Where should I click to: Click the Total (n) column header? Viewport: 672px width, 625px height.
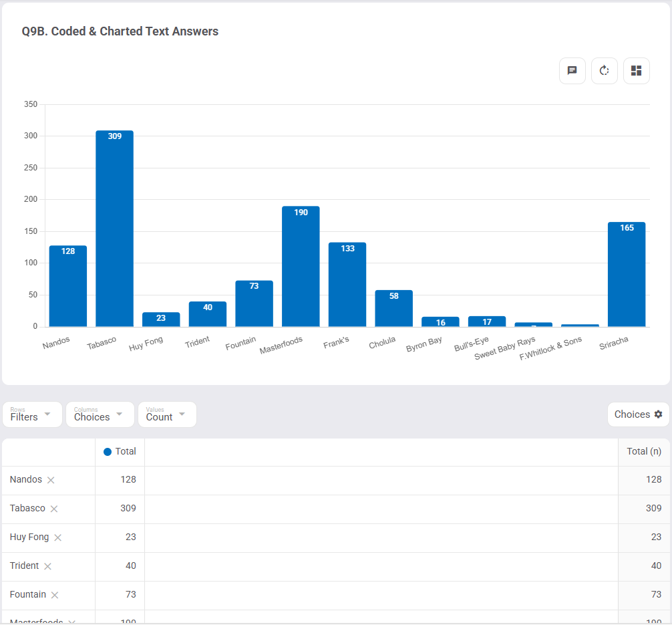tap(644, 452)
